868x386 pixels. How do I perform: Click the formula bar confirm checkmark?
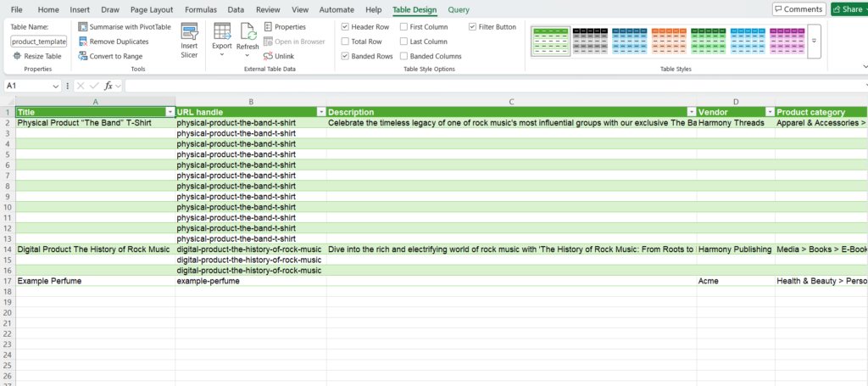95,86
